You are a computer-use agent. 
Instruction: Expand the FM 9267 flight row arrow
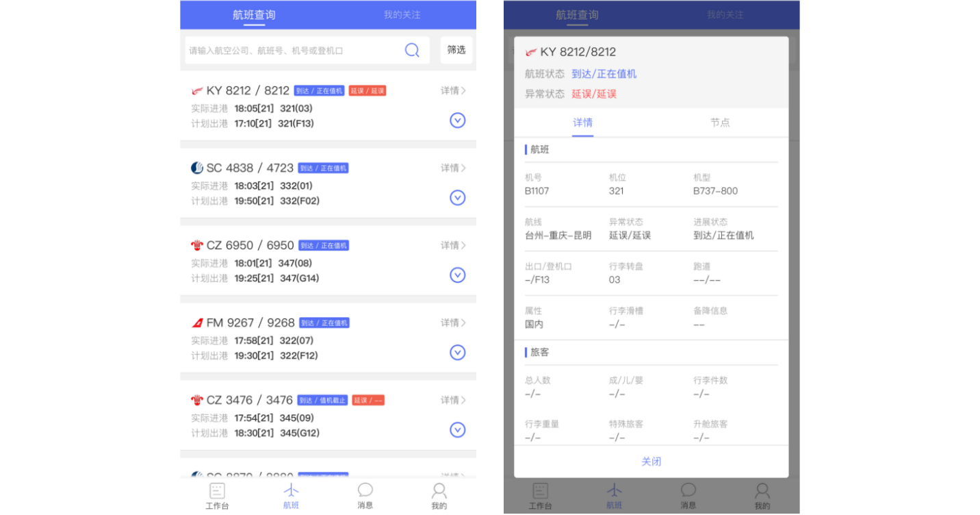[457, 353]
